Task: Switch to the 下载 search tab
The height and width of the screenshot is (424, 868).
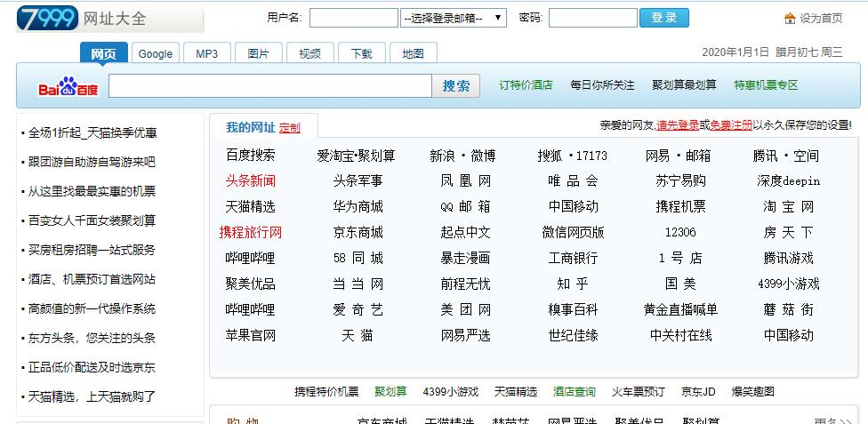Action: (361, 53)
